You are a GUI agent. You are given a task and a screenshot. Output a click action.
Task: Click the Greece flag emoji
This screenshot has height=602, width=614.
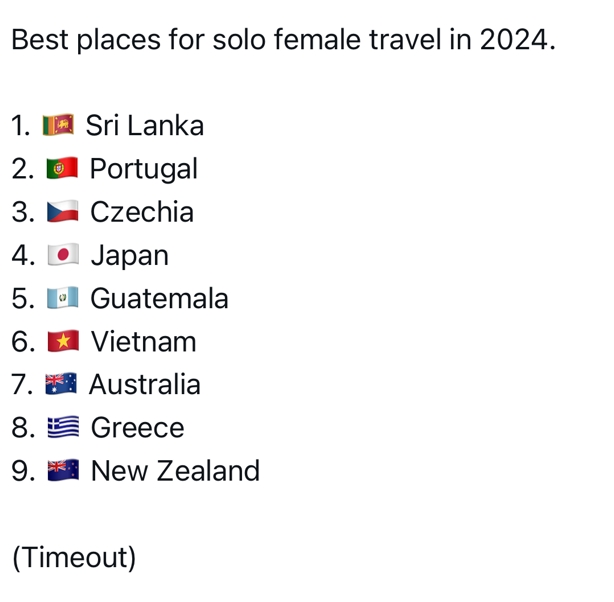click(63, 427)
